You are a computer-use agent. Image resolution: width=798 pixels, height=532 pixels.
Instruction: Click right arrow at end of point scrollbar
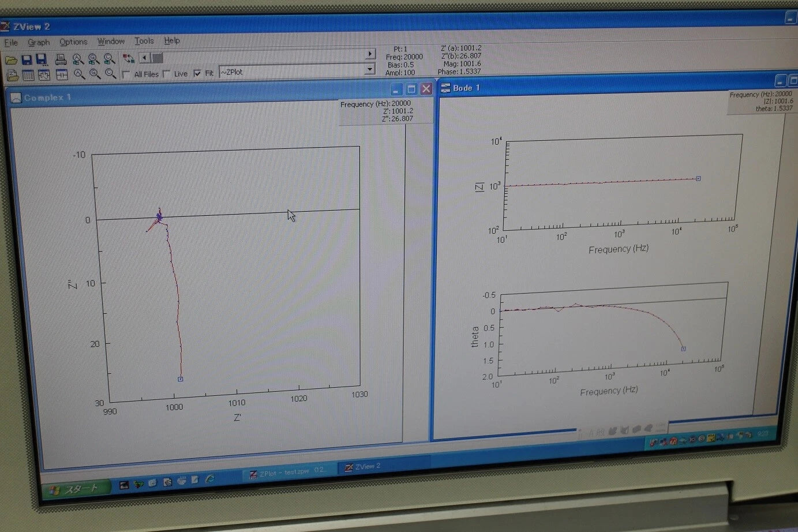click(x=370, y=54)
